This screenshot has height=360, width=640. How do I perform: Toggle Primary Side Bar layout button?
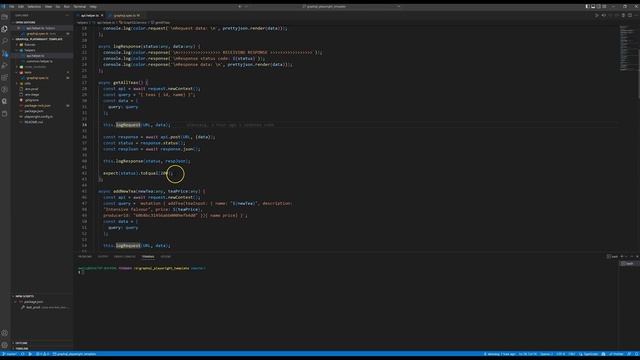click(x=587, y=7)
